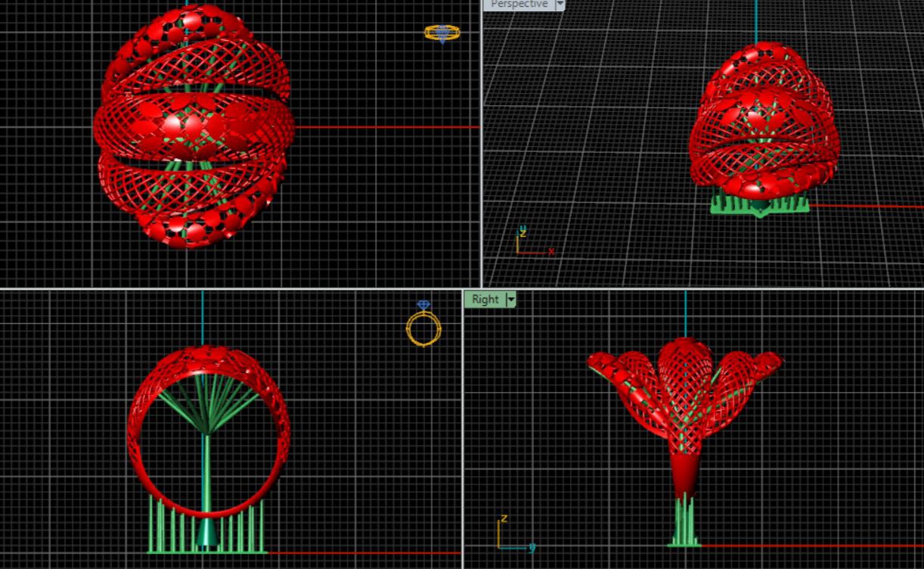The image size is (924, 569).
Task: Open the Perspective viewport dropdown arrow
Action: (560, 5)
